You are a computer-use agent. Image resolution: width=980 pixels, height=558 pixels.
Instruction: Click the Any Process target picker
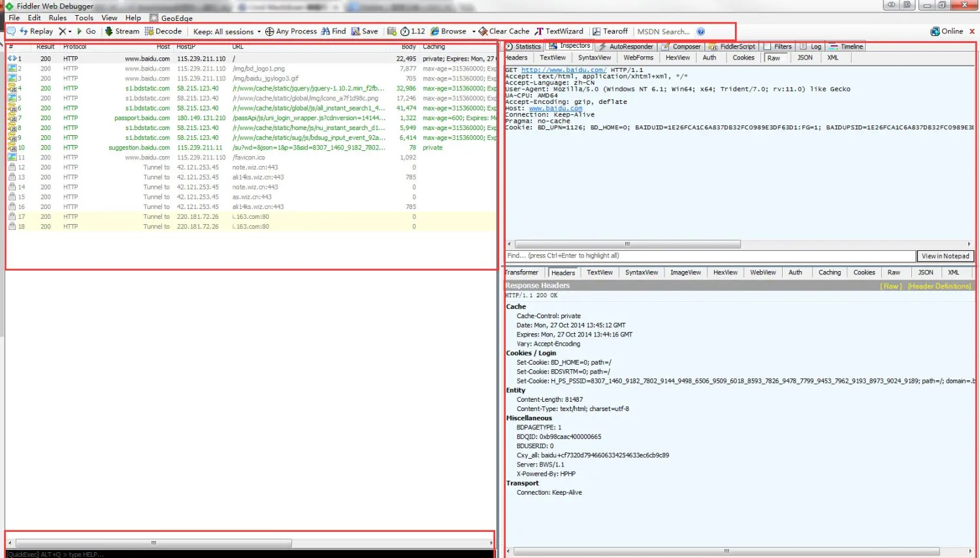point(291,31)
